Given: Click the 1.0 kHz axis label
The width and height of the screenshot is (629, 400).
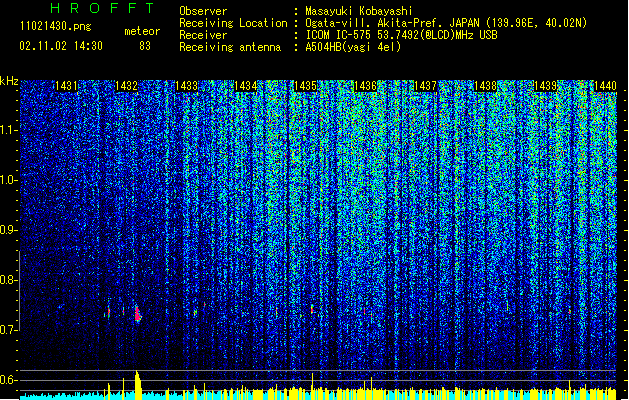Looking at the screenshot, I should click(9, 180).
